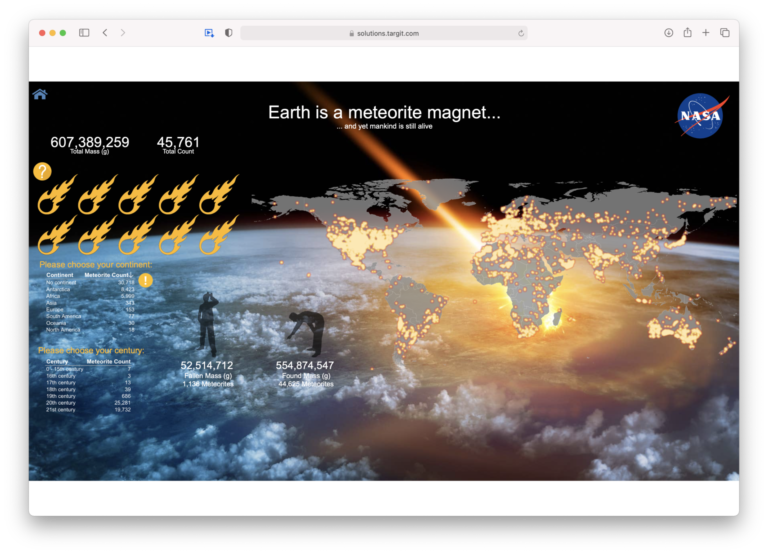Screen dimensions: 768x554
Task: Click the Australia region on the meteorite map
Action: click(675, 327)
